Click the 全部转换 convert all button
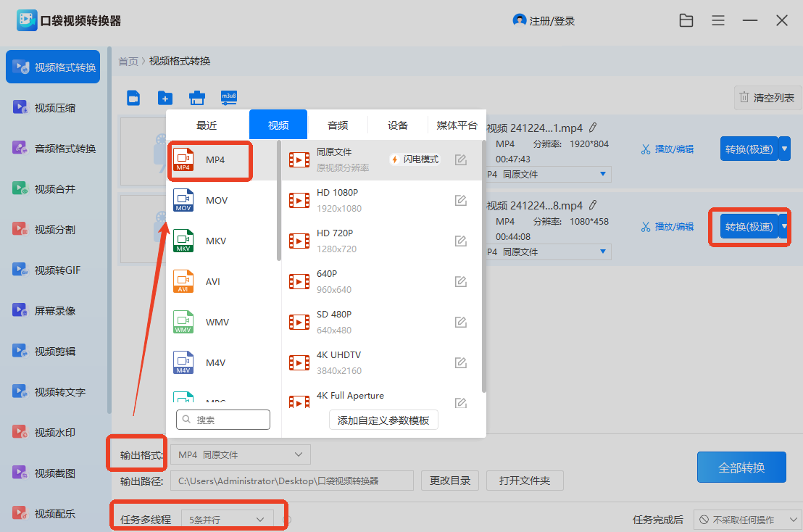 tap(741, 467)
